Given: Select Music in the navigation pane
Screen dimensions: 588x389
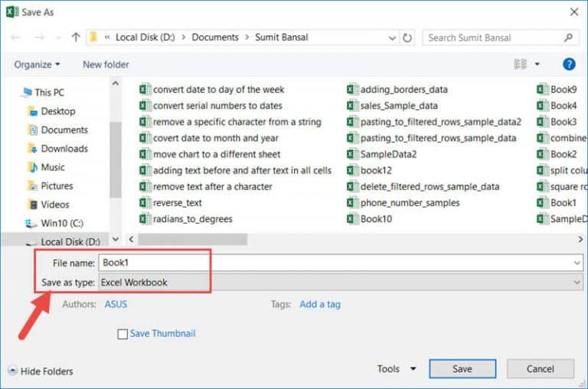Looking at the screenshot, I should 47,167.
